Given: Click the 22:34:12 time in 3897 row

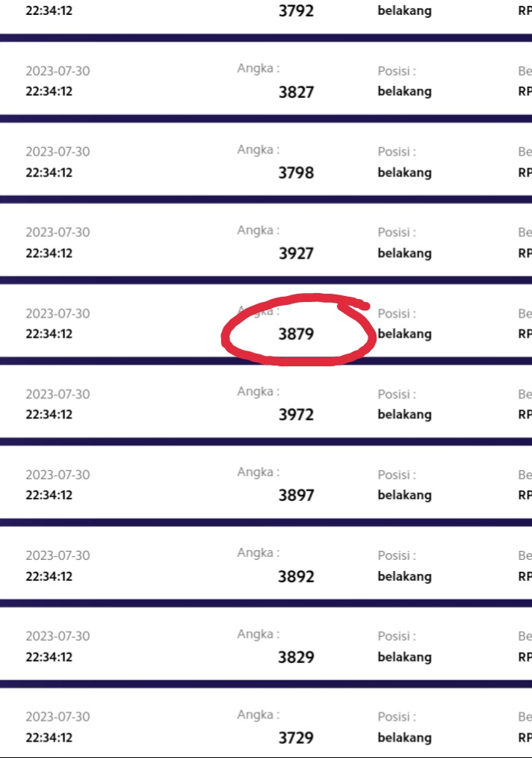Looking at the screenshot, I should click(x=49, y=495).
